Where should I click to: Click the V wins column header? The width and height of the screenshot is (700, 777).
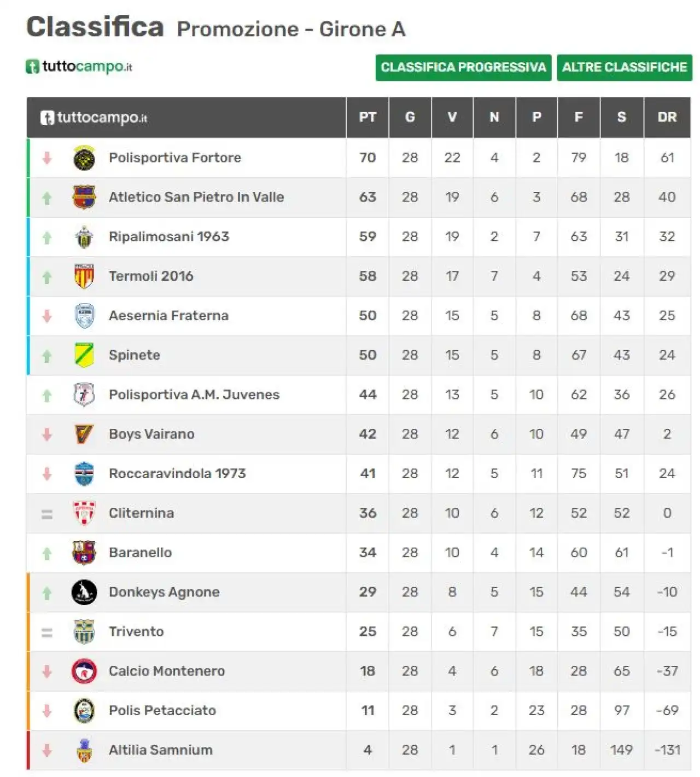452,117
